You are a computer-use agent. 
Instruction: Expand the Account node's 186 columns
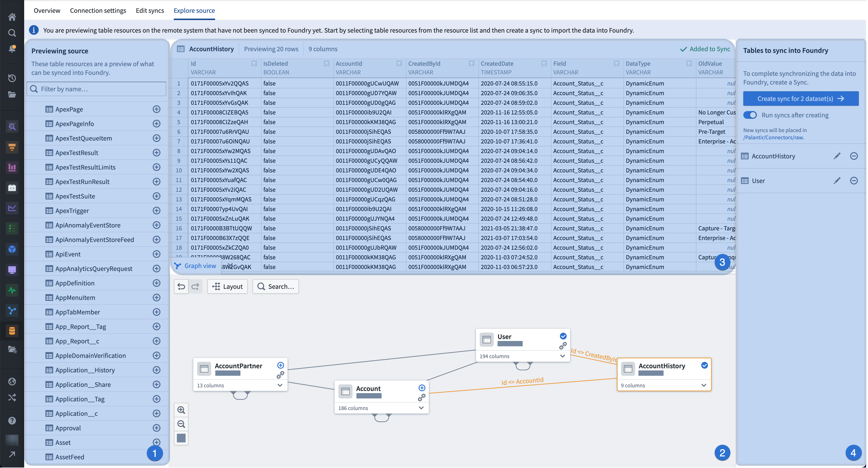(421, 408)
